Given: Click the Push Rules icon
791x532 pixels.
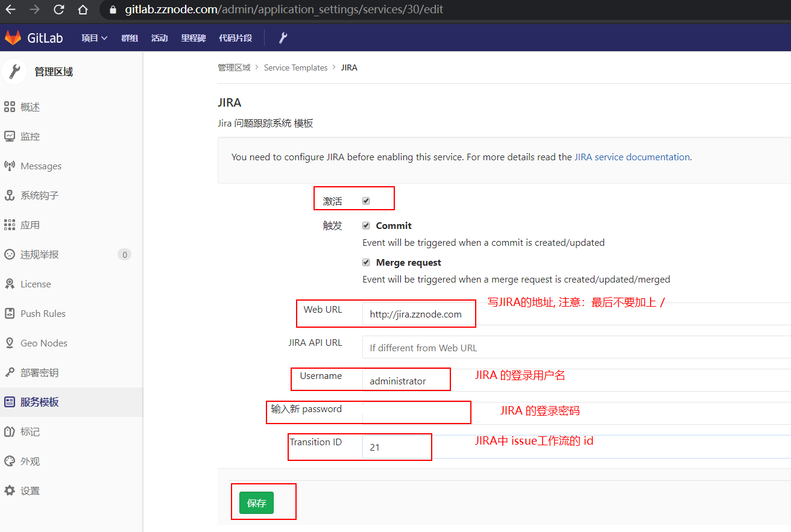Looking at the screenshot, I should point(10,313).
